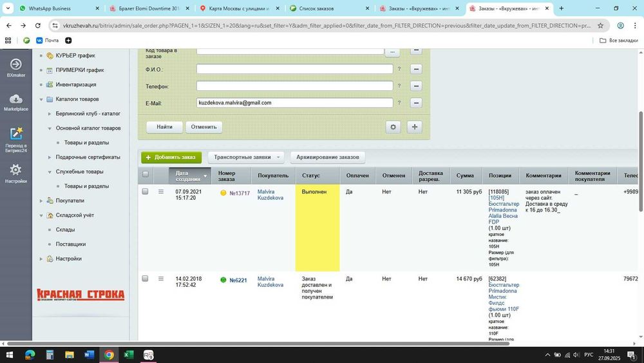644x363 pixels.
Task: Remove the Телефон filter row with minus
Action: [416, 86]
